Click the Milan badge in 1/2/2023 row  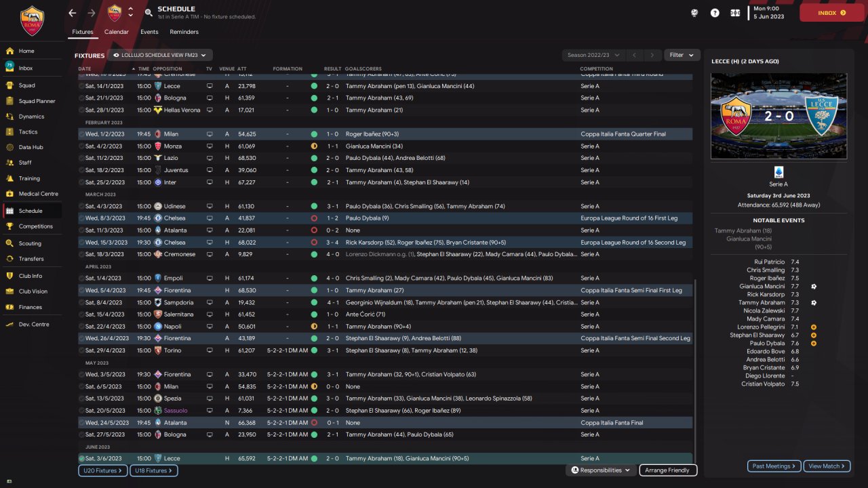pos(158,134)
